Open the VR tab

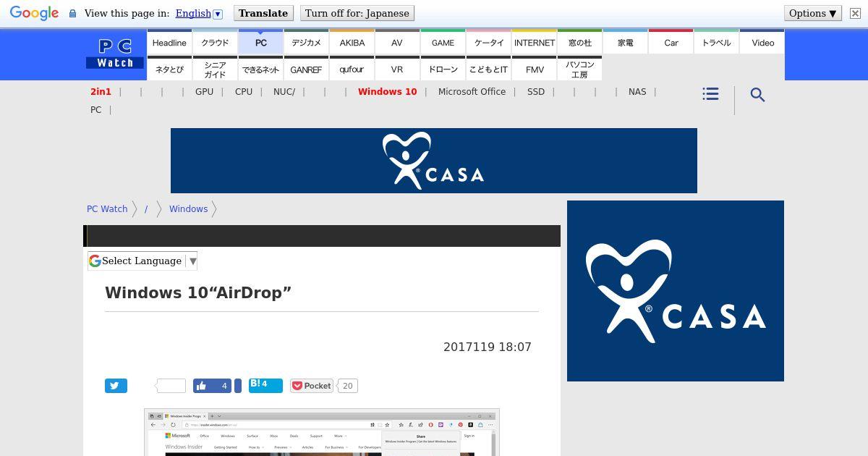click(397, 69)
